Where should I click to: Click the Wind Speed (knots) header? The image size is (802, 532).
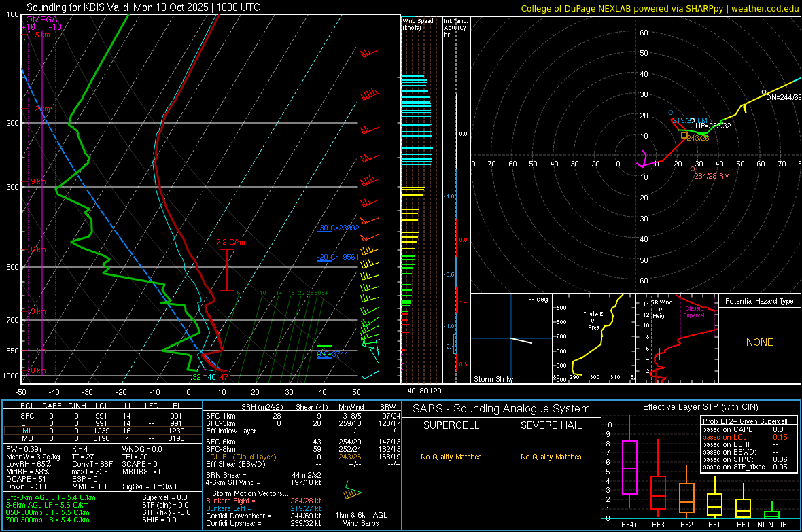coord(418,24)
